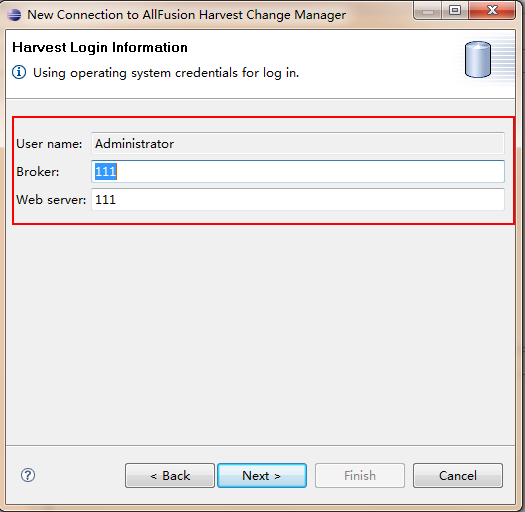Screen dimensions: 525x512
Task: Focus the Broker input field
Action: (x=298, y=172)
